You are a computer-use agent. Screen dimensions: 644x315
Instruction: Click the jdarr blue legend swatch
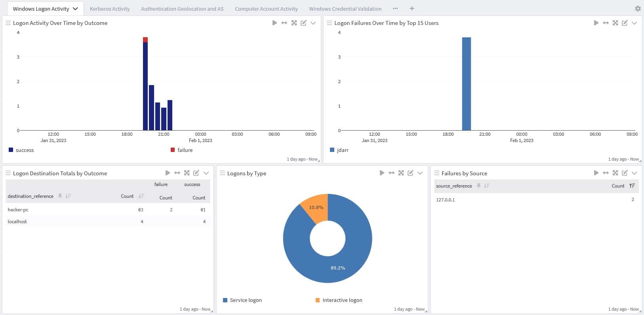tap(332, 150)
